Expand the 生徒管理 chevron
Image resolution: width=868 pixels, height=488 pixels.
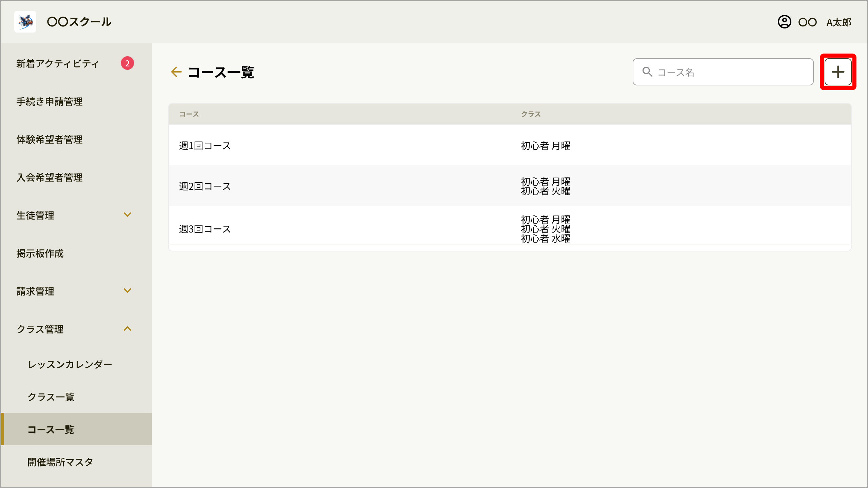[127, 215]
